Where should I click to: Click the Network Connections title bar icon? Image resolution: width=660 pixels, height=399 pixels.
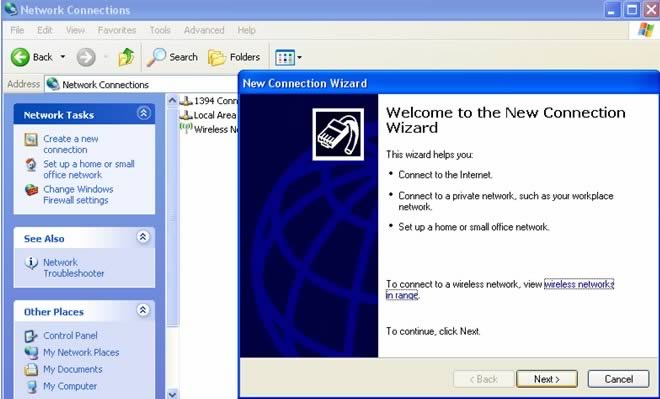pos(11,9)
